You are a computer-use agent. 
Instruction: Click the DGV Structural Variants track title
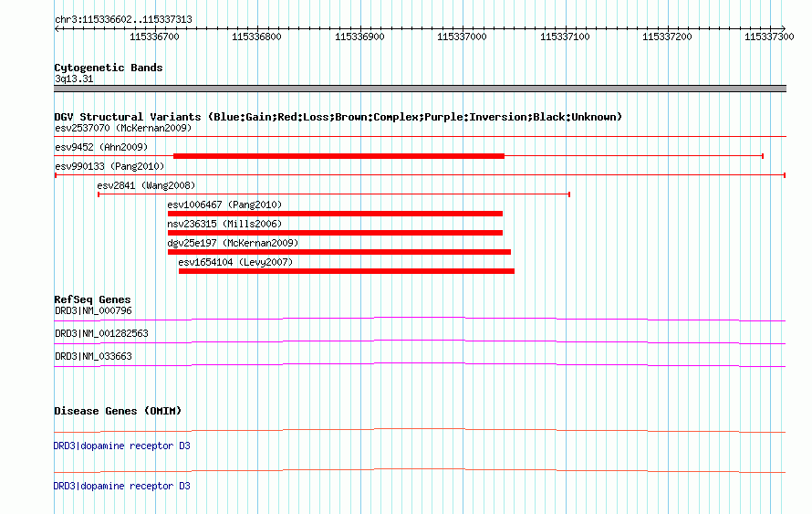click(338, 117)
